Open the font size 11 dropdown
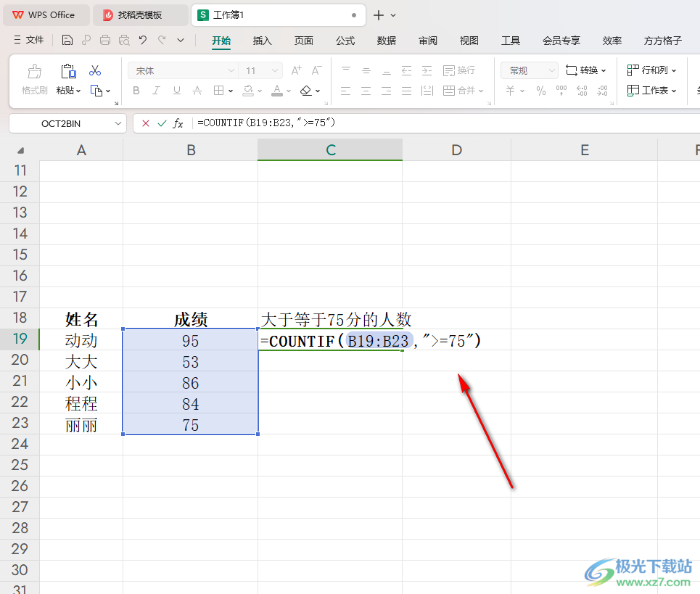 tap(275, 70)
